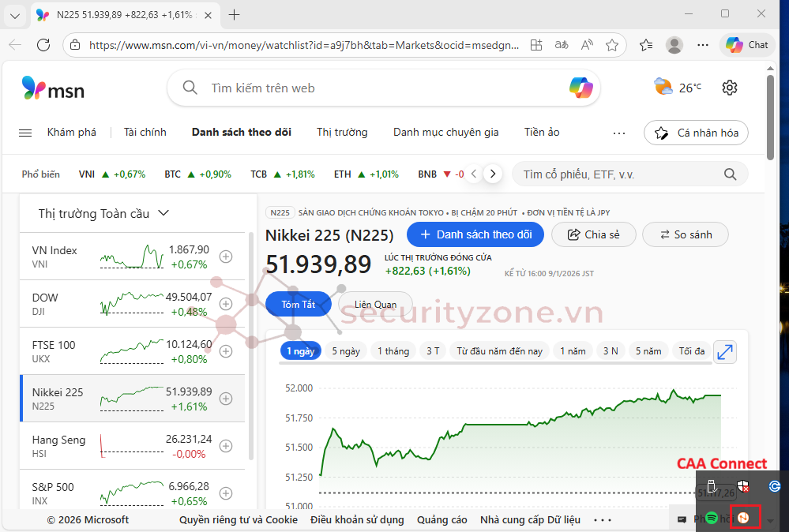Screen dimensions: 789x532
Task: Add this page to browser favorites
Action: (x=611, y=45)
